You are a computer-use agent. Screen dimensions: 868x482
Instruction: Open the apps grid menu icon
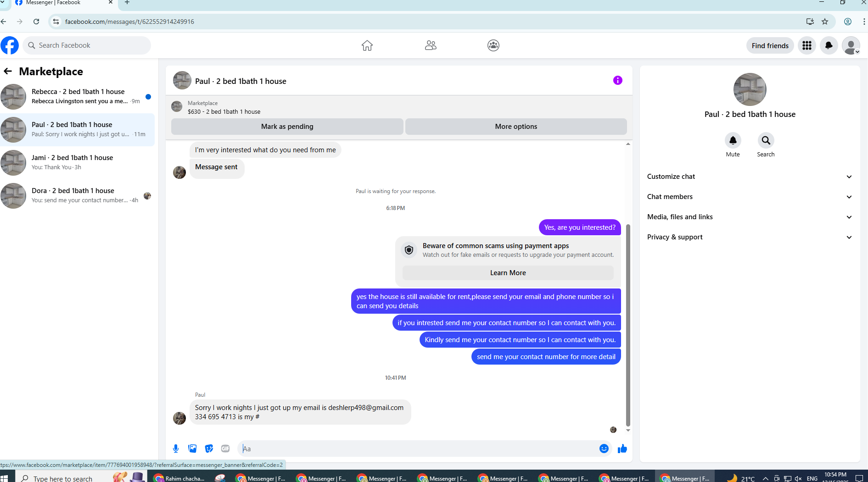(x=807, y=45)
